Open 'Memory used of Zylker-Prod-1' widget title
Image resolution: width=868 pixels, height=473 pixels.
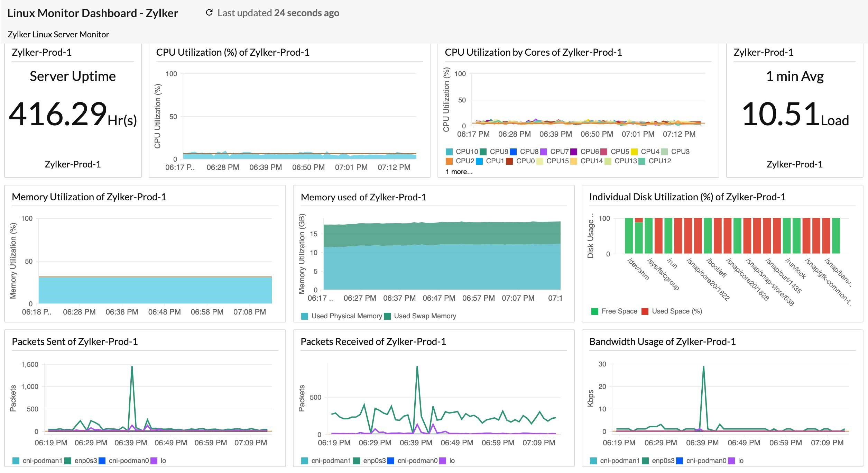click(363, 197)
